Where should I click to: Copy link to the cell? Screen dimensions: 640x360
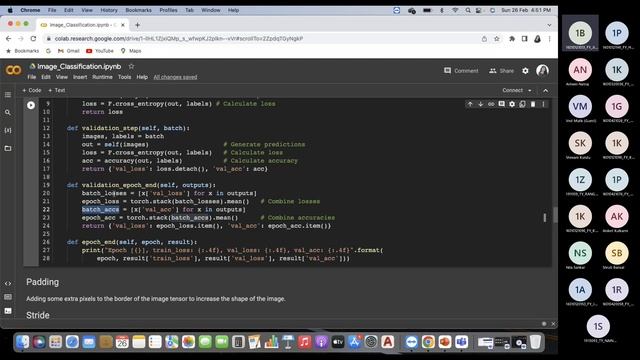[491, 104]
